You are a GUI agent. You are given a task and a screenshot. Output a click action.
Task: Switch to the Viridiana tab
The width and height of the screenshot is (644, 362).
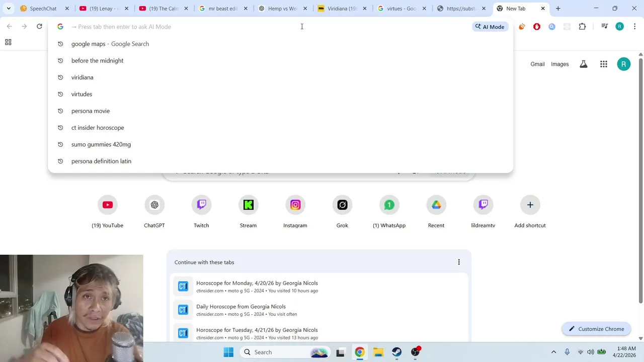point(342,9)
